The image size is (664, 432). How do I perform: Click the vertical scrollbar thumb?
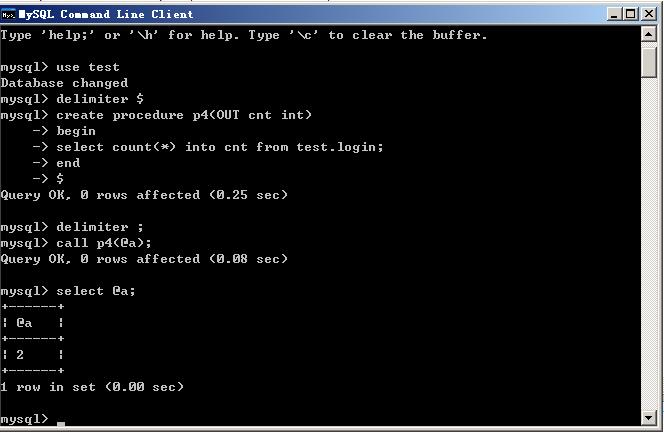coord(648,62)
